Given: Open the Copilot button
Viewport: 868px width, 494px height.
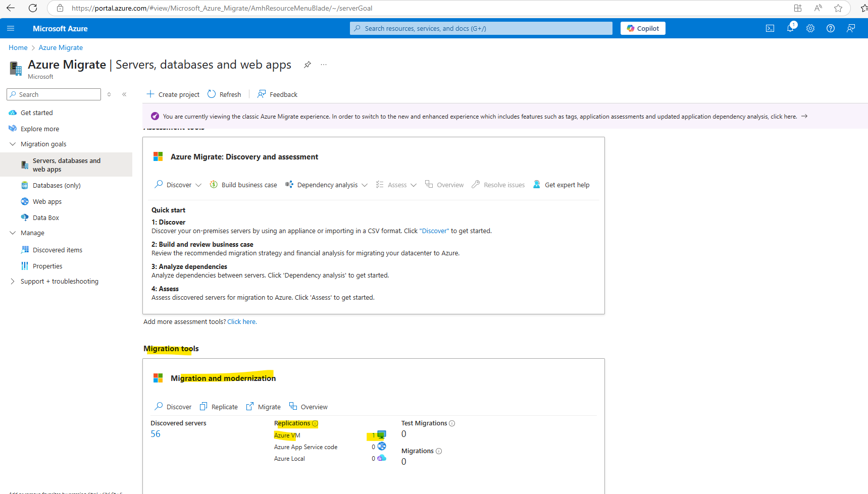Looking at the screenshot, I should coord(643,28).
